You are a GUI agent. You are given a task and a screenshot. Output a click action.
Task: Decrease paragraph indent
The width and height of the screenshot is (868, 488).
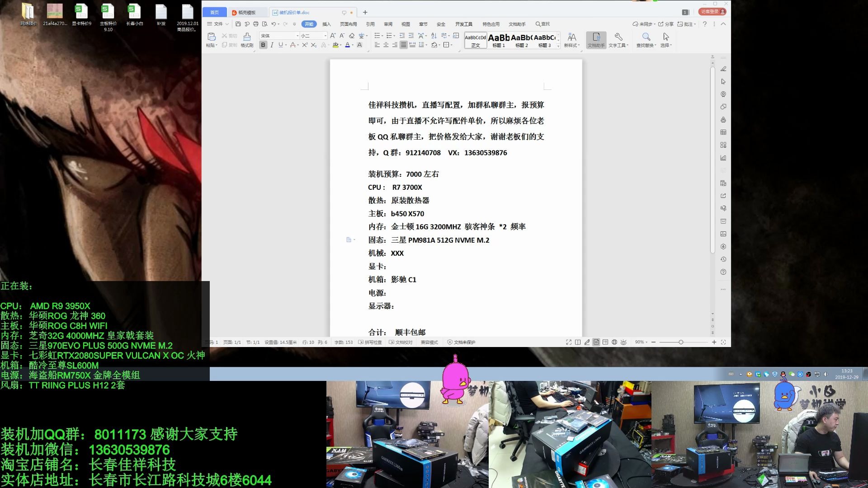[402, 36]
